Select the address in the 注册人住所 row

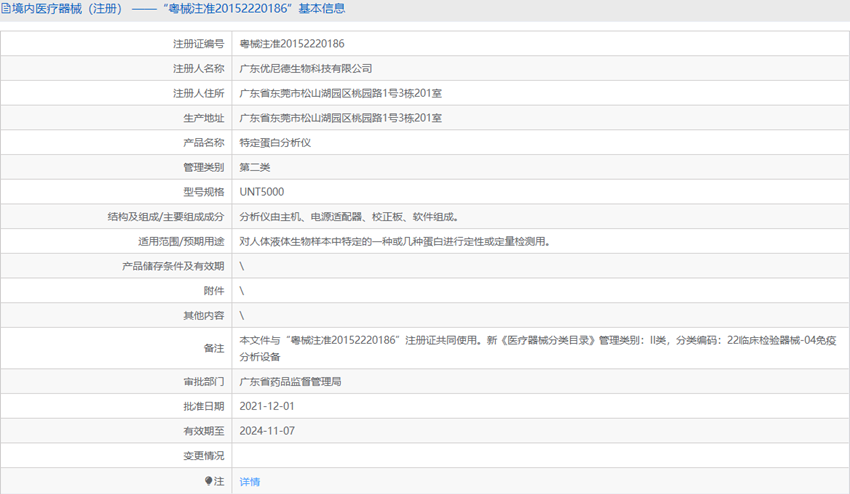point(340,93)
